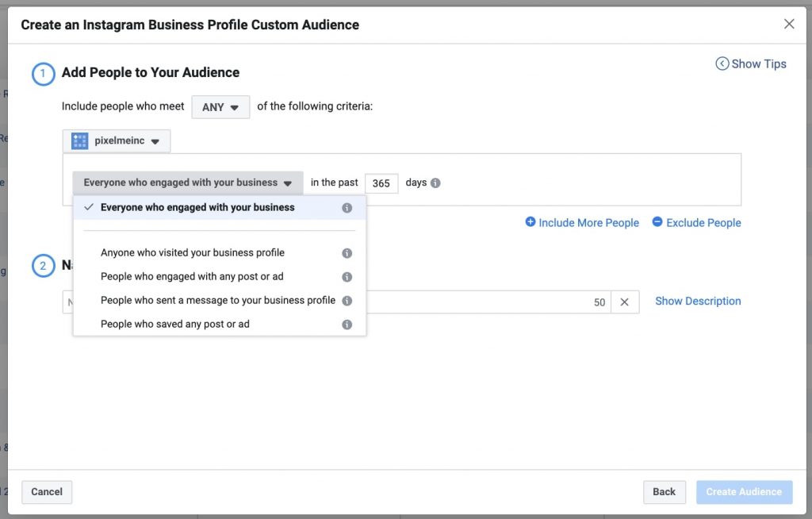
Task: Open Show Tips panel
Action: click(751, 64)
